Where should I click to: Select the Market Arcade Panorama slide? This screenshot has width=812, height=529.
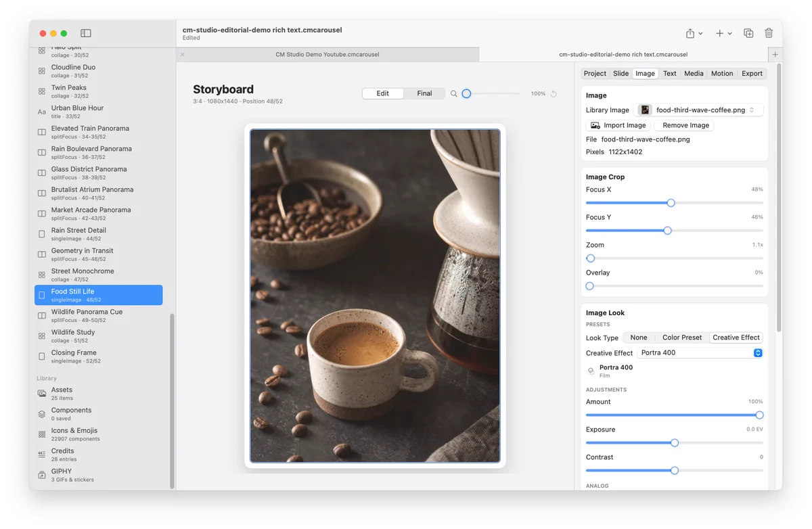(x=99, y=214)
